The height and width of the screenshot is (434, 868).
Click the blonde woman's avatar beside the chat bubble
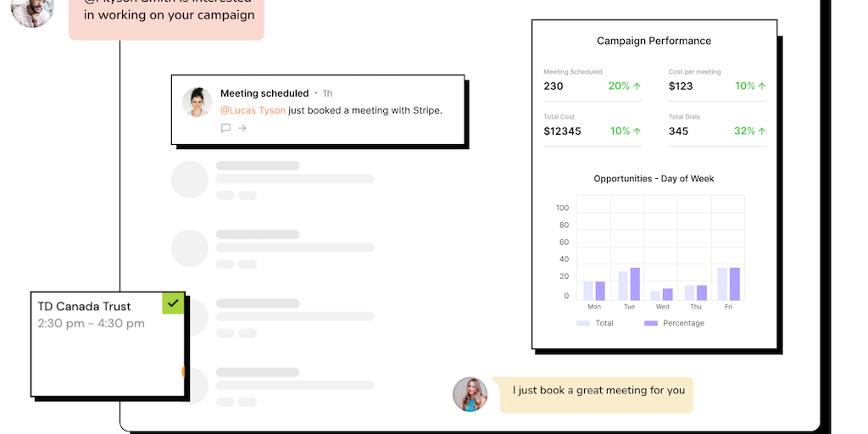click(x=470, y=394)
